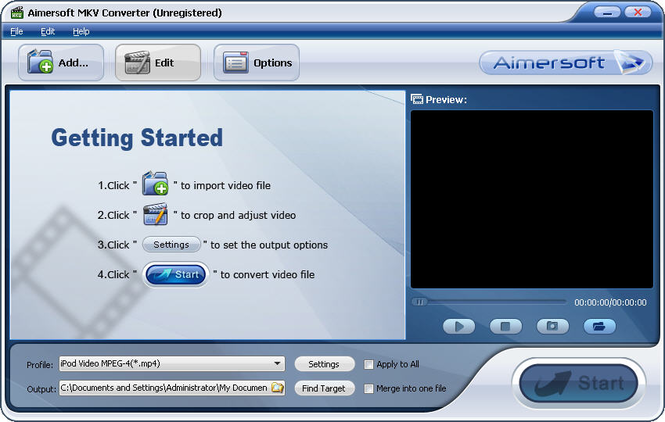The height and width of the screenshot is (422, 665).
Task: Open the Edit menu
Action: [48, 31]
